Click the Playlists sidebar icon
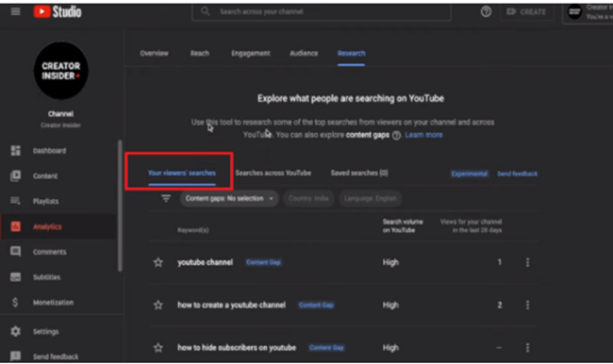 16,201
